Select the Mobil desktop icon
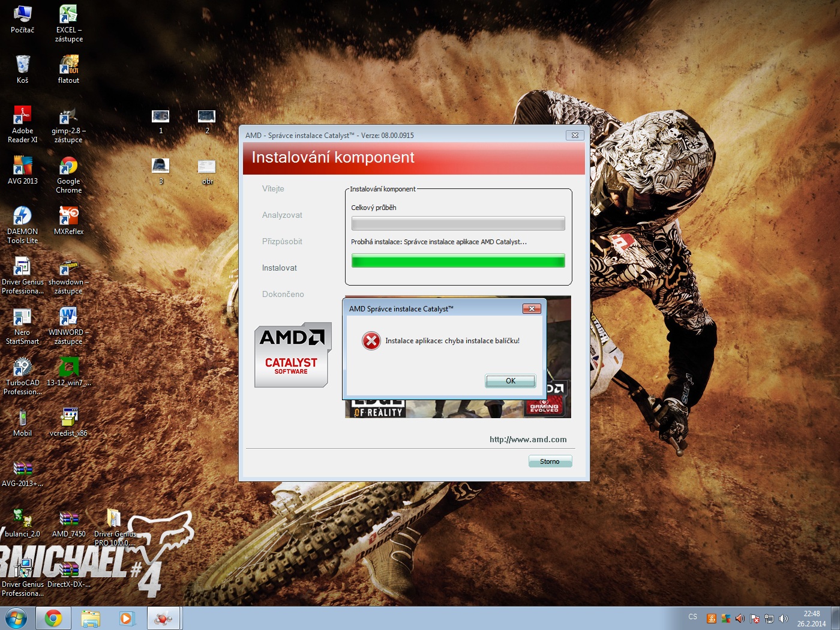Screen dimensions: 840x630 pyautogui.click(x=23, y=422)
